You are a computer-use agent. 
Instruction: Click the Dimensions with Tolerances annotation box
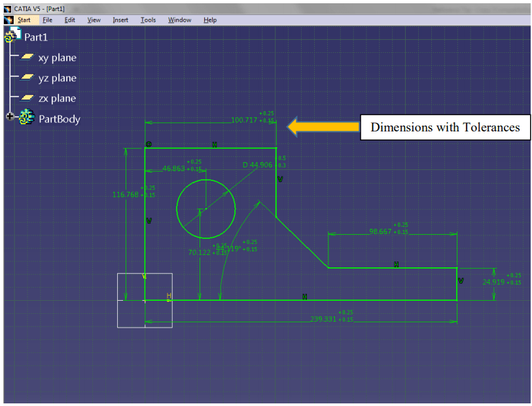(x=445, y=127)
